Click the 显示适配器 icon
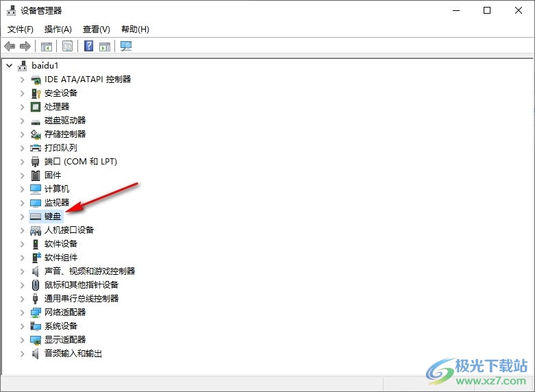The image size is (535, 392). click(x=36, y=340)
